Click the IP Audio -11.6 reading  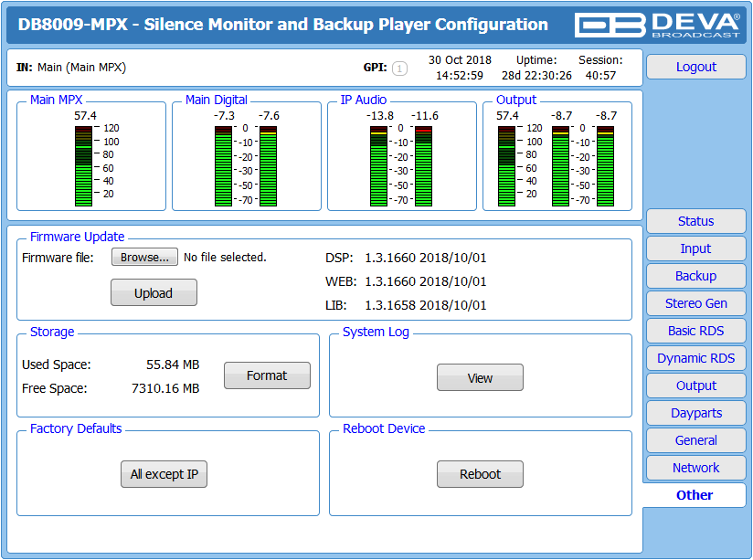(x=425, y=116)
